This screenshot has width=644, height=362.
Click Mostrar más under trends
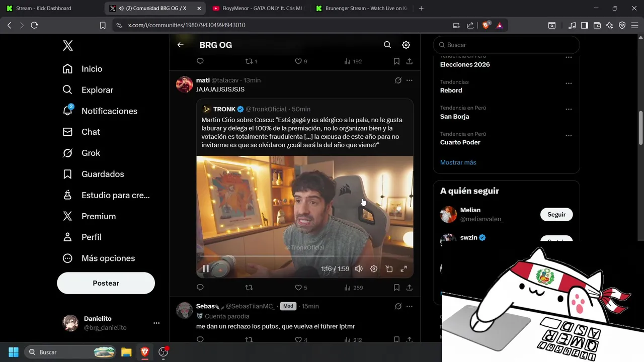coord(458,162)
